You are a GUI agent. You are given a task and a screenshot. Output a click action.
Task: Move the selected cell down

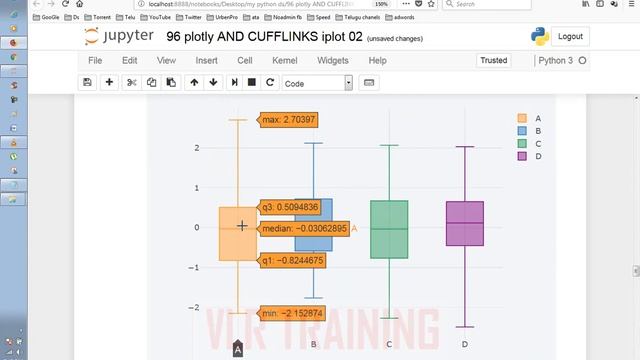[213, 82]
